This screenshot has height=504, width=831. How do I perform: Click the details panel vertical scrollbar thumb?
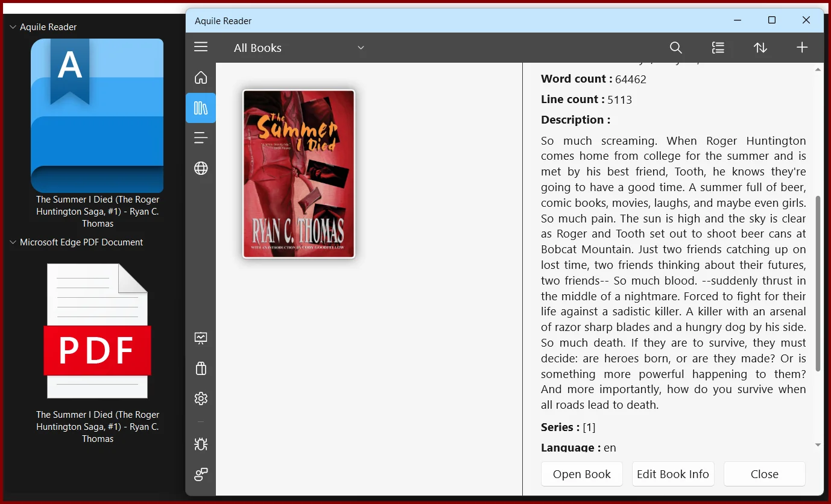(818, 283)
